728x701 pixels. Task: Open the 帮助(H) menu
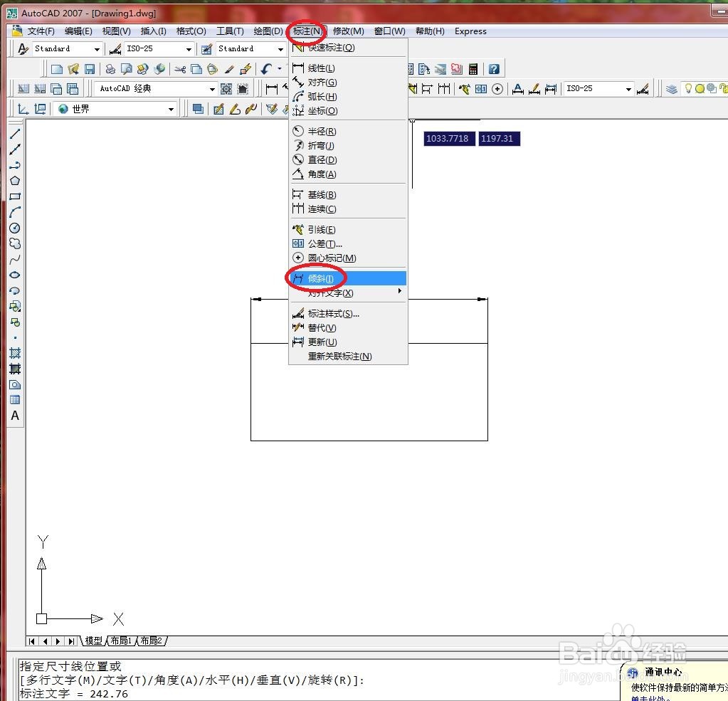coord(430,31)
